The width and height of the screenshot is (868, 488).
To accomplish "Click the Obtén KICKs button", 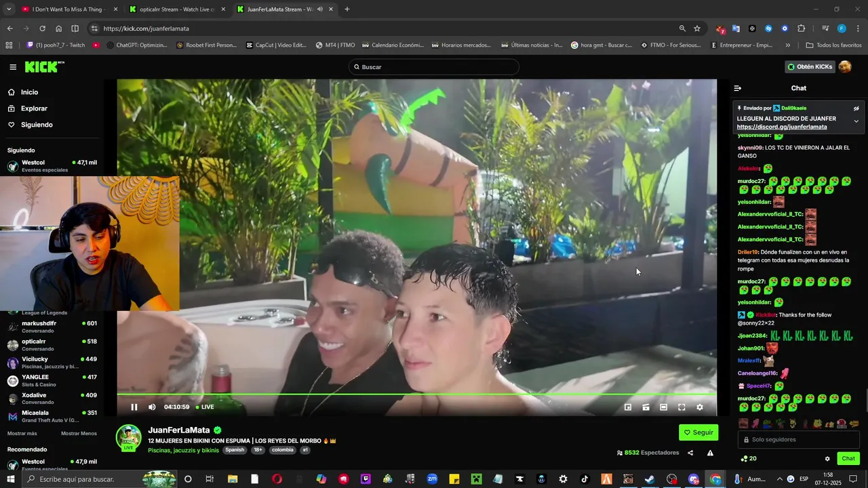I will click(x=810, y=66).
